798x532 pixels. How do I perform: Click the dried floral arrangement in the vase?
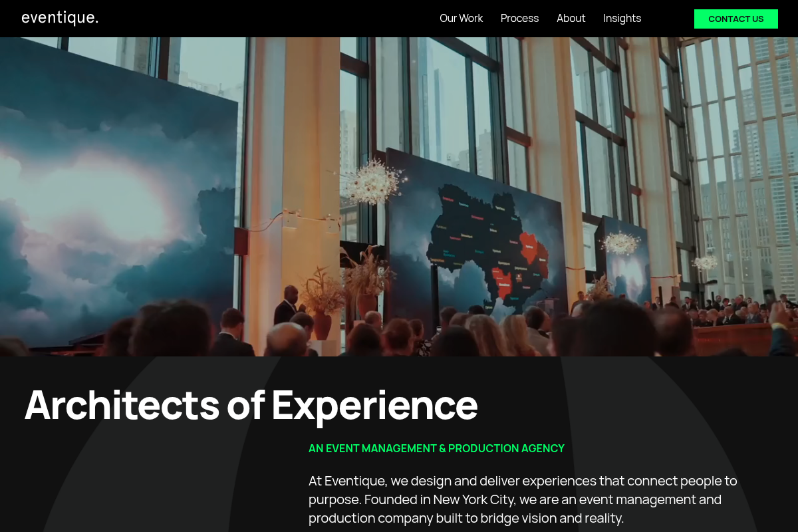(324, 293)
